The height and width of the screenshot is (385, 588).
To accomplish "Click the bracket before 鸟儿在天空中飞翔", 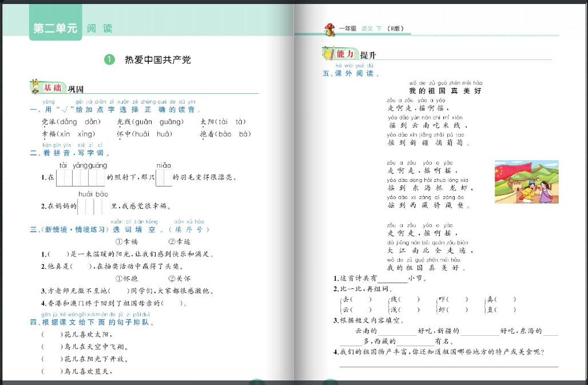I will point(52,347).
